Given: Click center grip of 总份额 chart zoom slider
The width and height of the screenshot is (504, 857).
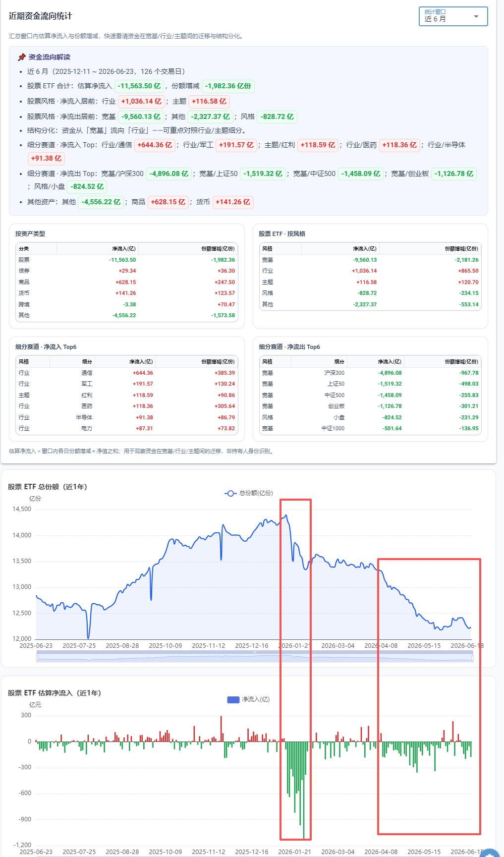Looking at the screenshot, I should tap(255, 652).
